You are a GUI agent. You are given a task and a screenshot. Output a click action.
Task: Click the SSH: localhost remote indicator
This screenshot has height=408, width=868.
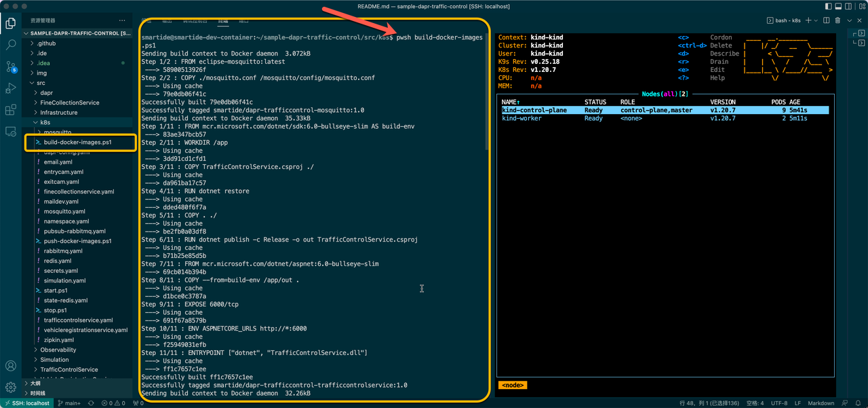(26, 403)
